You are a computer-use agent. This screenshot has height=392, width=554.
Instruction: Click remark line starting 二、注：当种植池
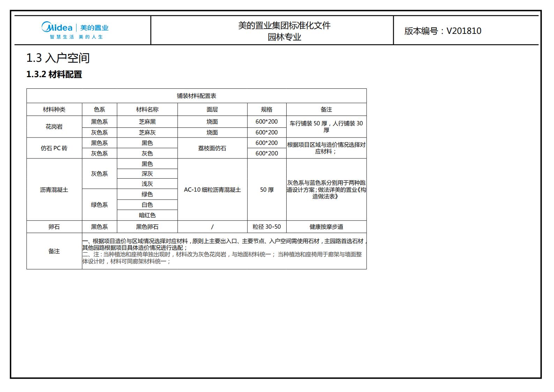tap(222, 258)
